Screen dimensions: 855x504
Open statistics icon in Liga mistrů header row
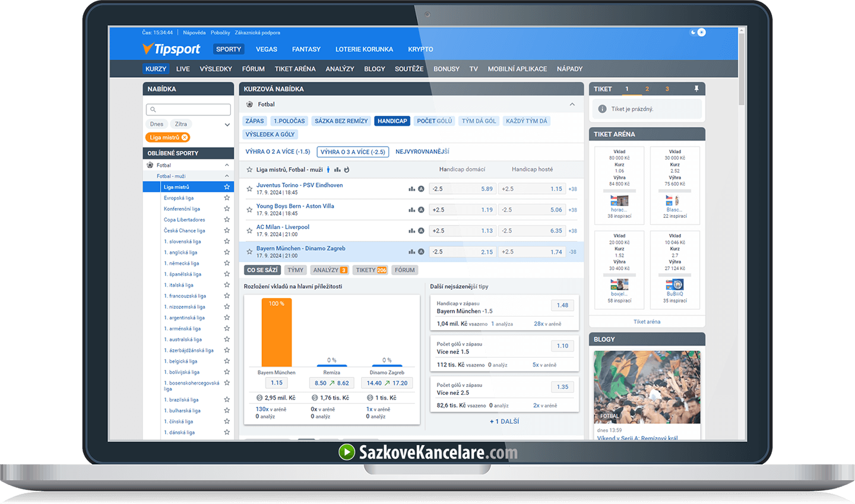[x=337, y=169]
